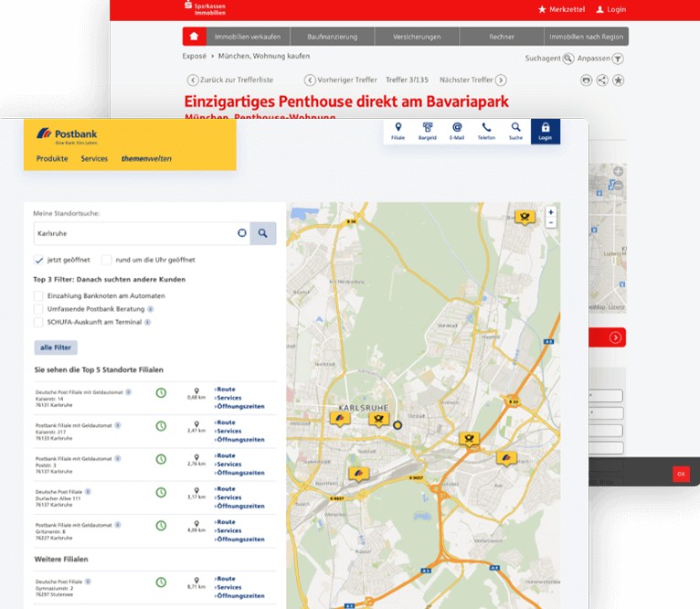Open Route for Durlacher Allee 111 branch
The image size is (700, 609).
tap(225, 489)
